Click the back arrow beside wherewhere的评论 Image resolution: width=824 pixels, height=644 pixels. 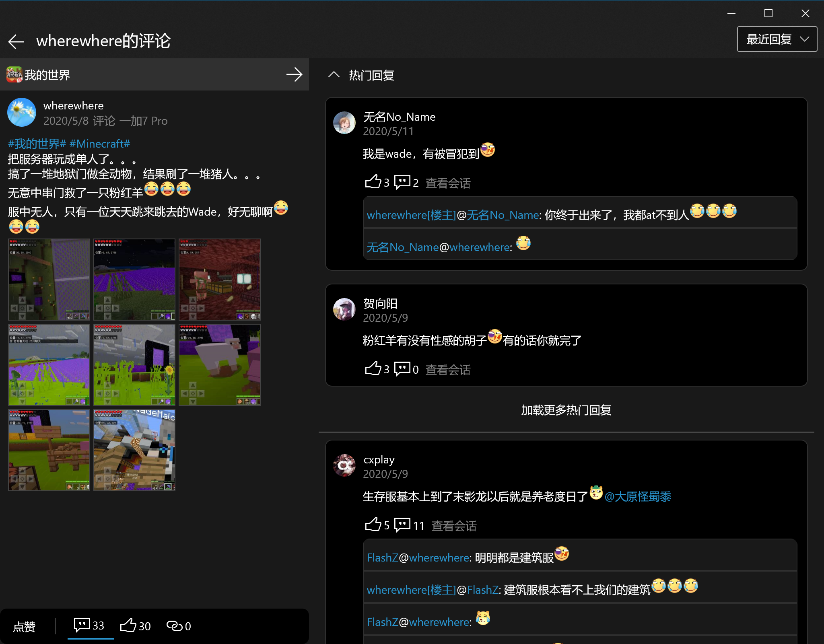[16, 41]
